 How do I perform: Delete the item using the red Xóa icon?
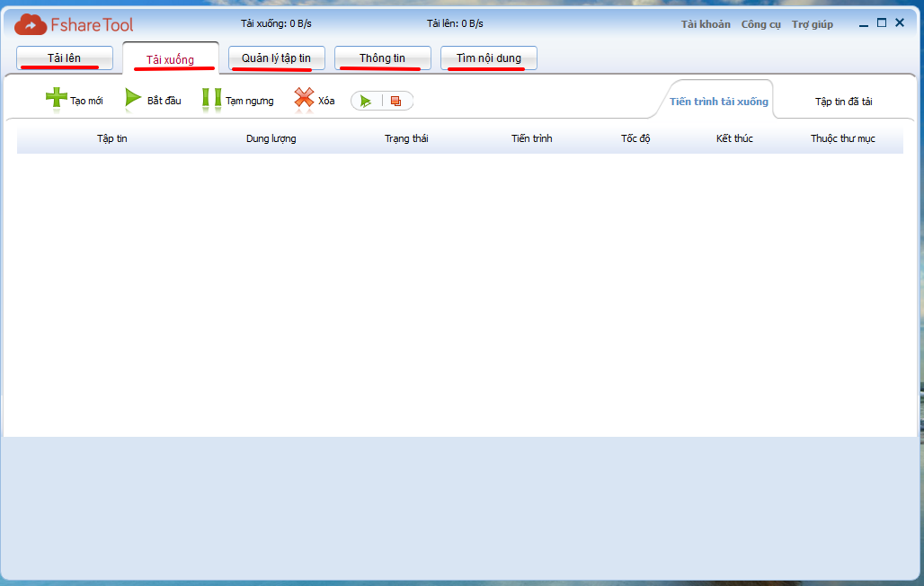305,99
